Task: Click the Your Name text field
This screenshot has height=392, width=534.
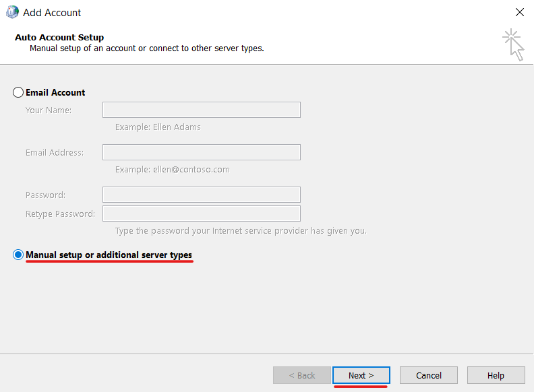Action: [x=201, y=110]
